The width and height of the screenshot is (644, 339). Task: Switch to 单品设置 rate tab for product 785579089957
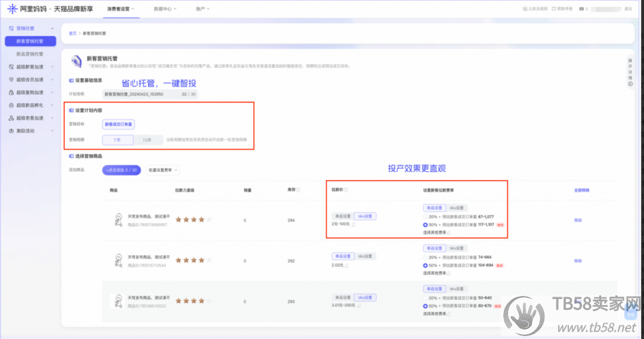[x=434, y=208]
